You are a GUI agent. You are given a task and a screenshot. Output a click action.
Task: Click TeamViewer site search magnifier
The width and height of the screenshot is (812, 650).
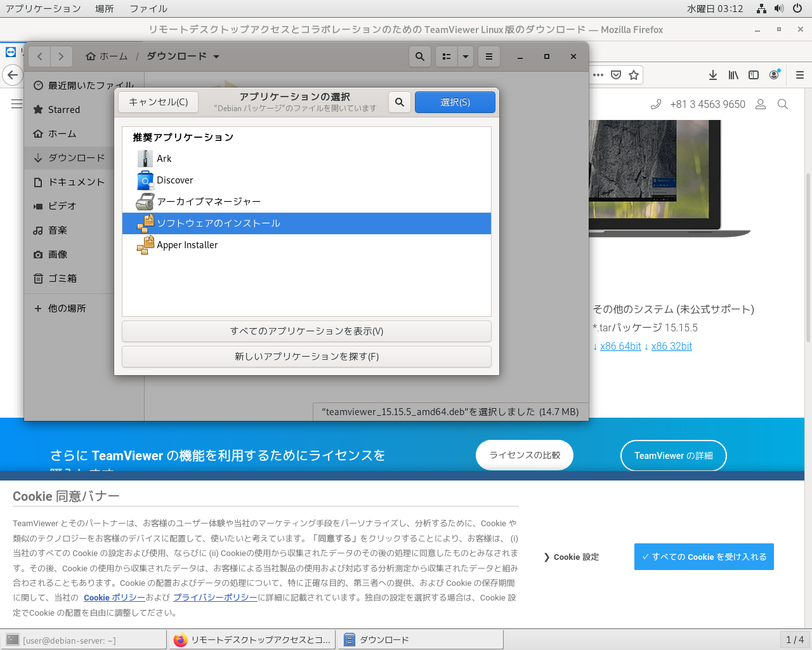pos(783,104)
